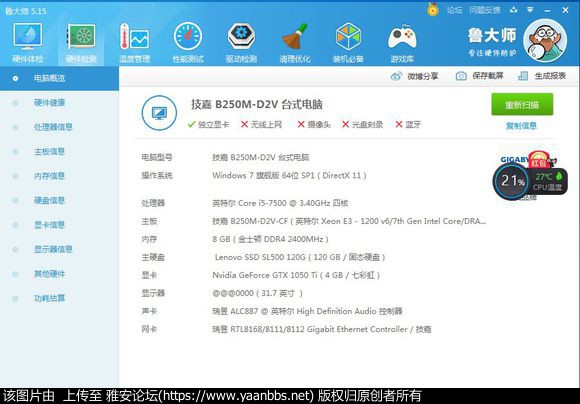Click the green 重新扫描 rescan button
The width and height of the screenshot is (580, 404).
tap(522, 104)
